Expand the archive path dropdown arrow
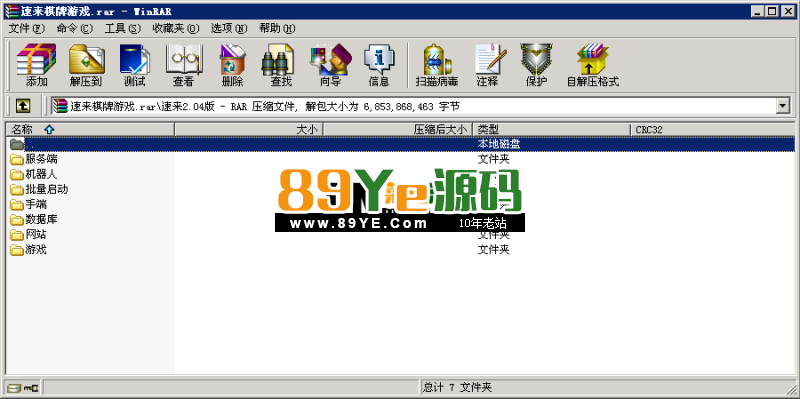The width and height of the screenshot is (800, 399). click(x=782, y=106)
